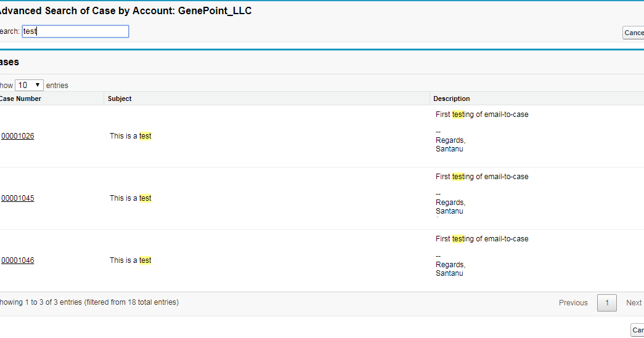Select subject text for case 00001046
Viewport: 644px width, 338px height.
click(131, 260)
